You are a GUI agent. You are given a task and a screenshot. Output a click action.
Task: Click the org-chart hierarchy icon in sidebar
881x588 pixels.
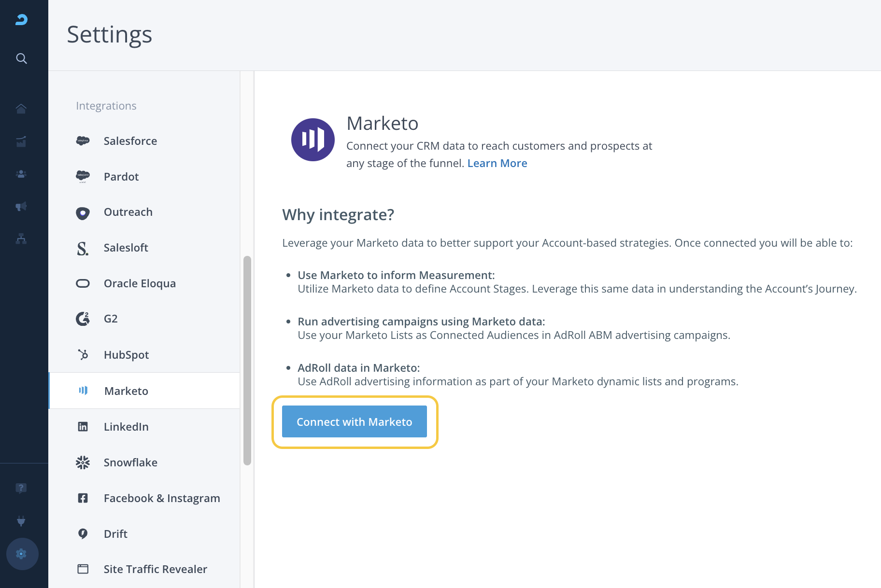21,238
